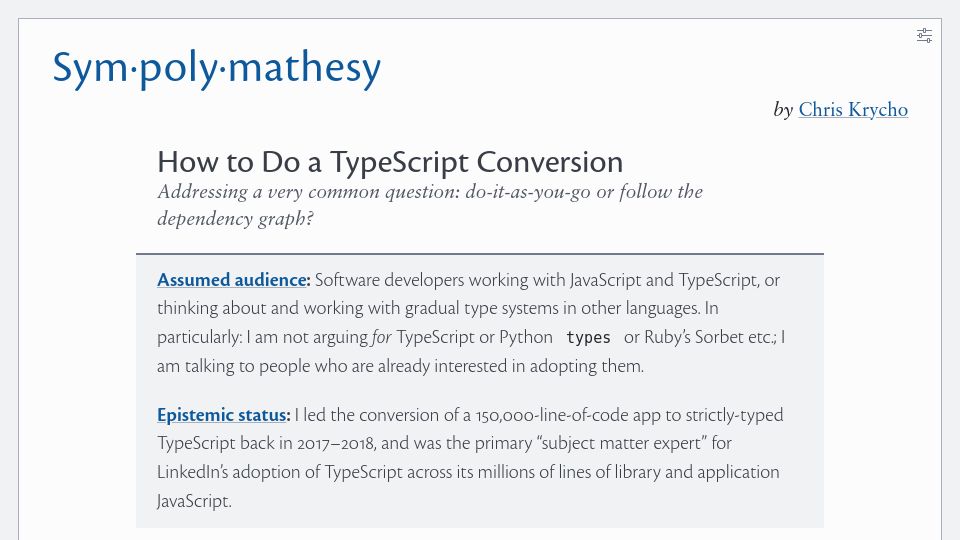Click the inline code word types
The width and height of the screenshot is (960, 540).
588,337
